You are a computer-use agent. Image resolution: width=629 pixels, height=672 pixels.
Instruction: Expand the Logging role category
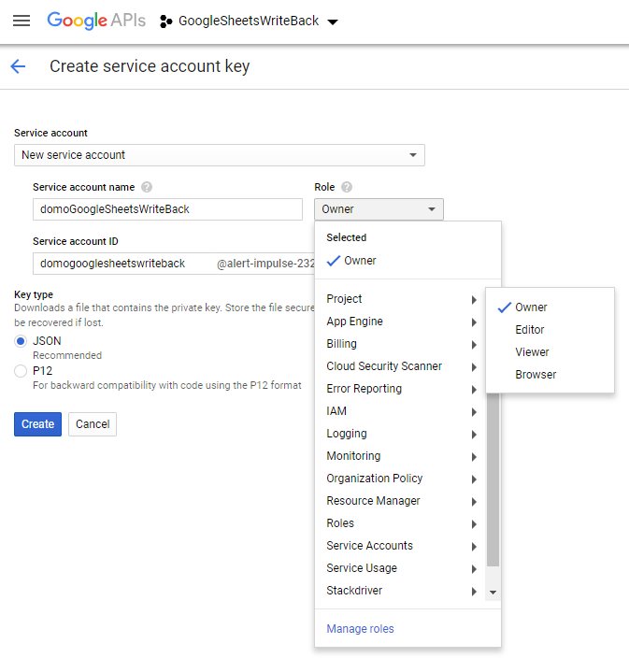[402, 434]
